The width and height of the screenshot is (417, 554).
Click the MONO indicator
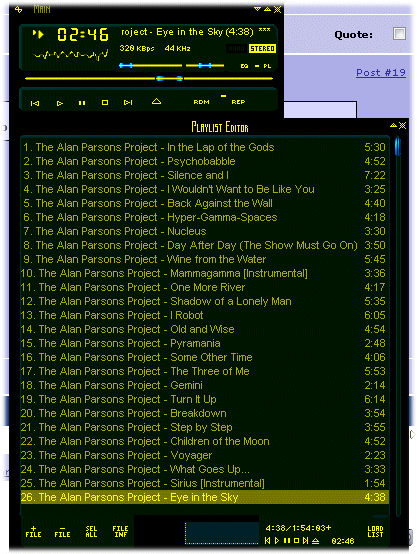tap(236, 48)
